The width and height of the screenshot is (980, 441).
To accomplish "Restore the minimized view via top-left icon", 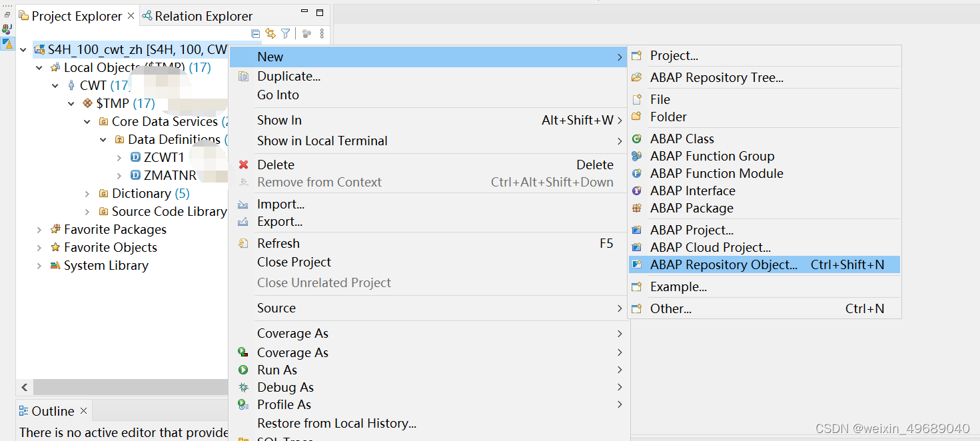I will coord(7,14).
